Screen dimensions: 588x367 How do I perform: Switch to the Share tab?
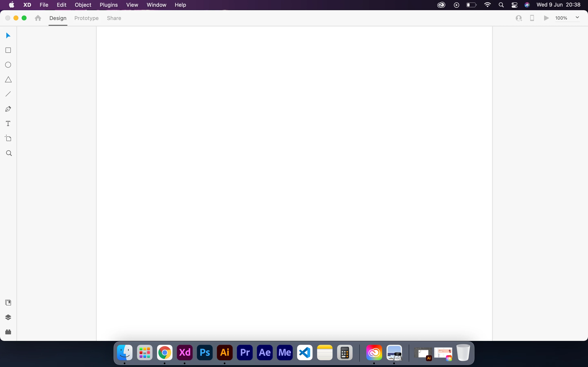[x=114, y=18]
